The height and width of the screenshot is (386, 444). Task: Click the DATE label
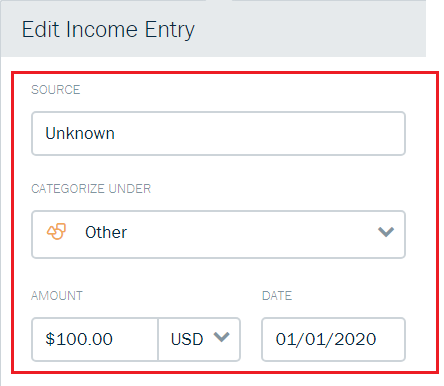pos(277,296)
